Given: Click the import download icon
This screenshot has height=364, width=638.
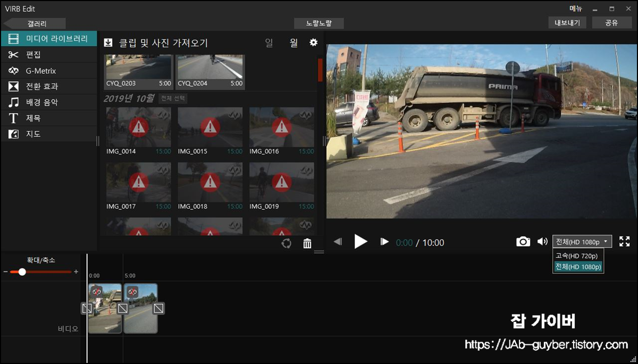Looking at the screenshot, I should 108,43.
